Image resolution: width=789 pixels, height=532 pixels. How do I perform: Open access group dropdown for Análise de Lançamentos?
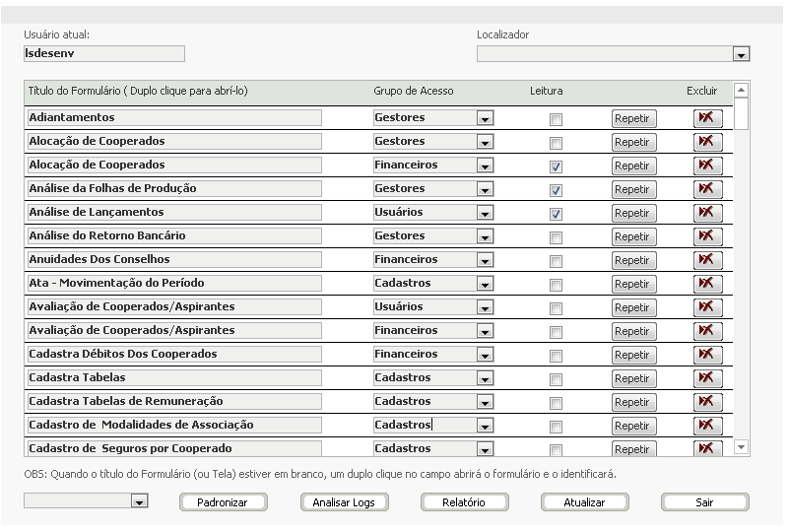(485, 213)
